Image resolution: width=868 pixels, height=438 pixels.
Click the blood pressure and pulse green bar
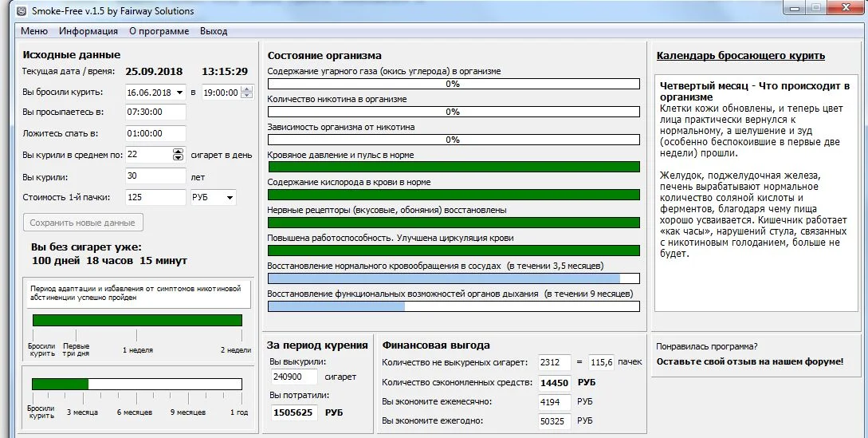tap(454, 167)
